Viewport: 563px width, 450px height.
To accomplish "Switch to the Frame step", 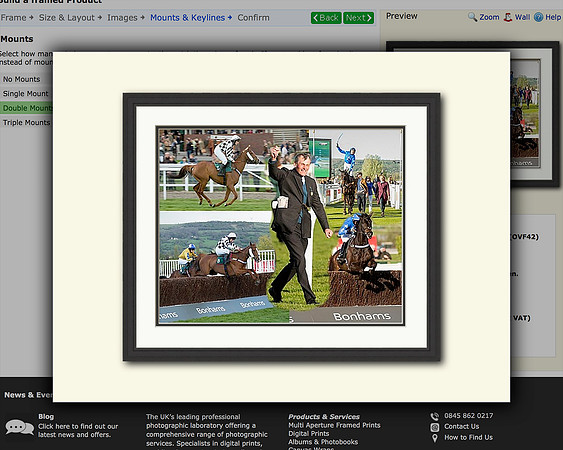I will click(x=14, y=18).
